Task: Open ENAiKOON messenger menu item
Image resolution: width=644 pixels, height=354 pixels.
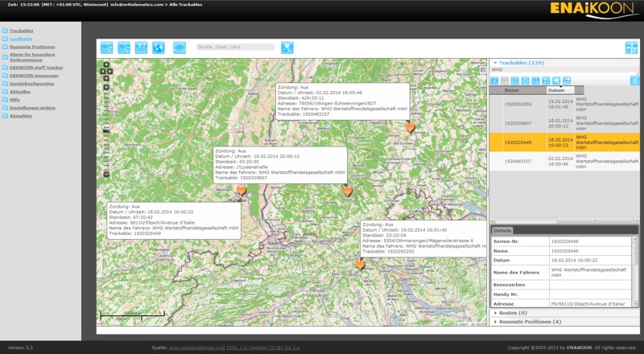Action: click(34, 76)
